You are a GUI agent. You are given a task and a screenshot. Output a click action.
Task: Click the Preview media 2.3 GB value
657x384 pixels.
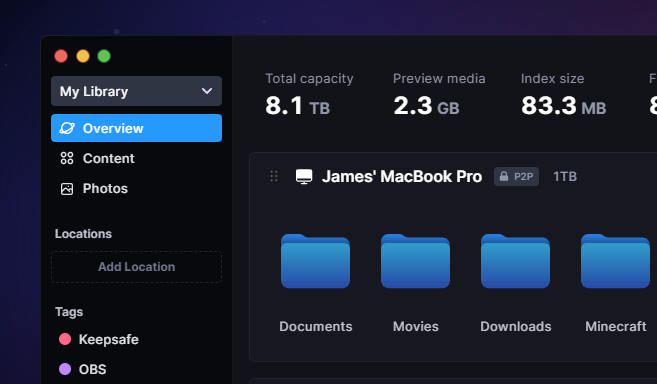(x=426, y=106)
